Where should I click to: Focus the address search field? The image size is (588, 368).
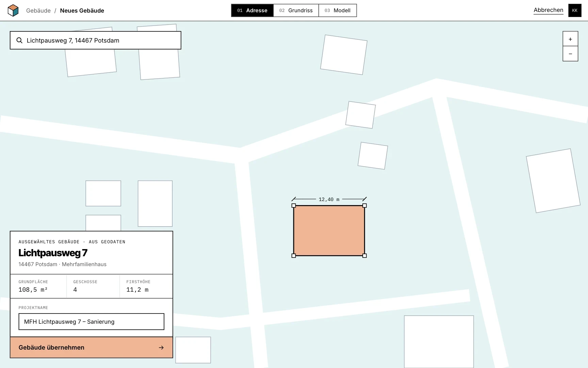(95, 41)
